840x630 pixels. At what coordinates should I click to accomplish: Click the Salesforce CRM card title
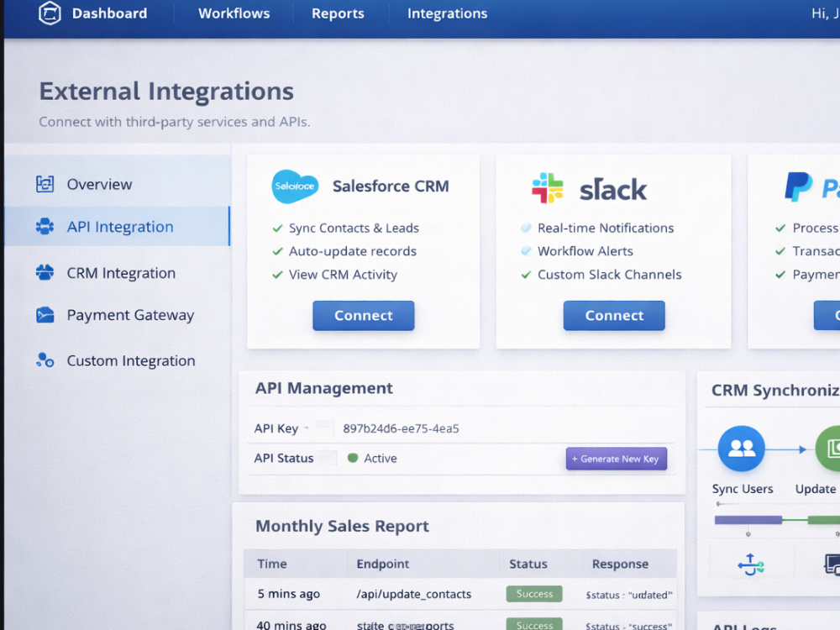tap(391, 186)
